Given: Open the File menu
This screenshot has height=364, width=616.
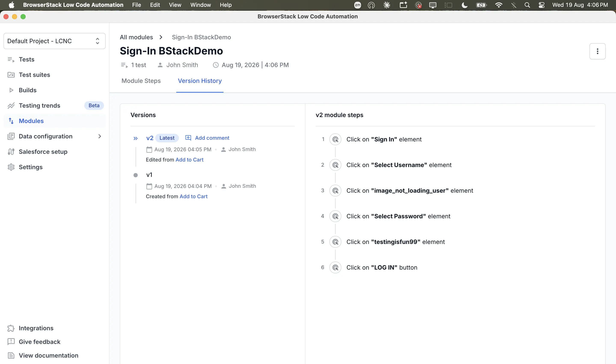Looking at the screenshot, I should (136, 5).
